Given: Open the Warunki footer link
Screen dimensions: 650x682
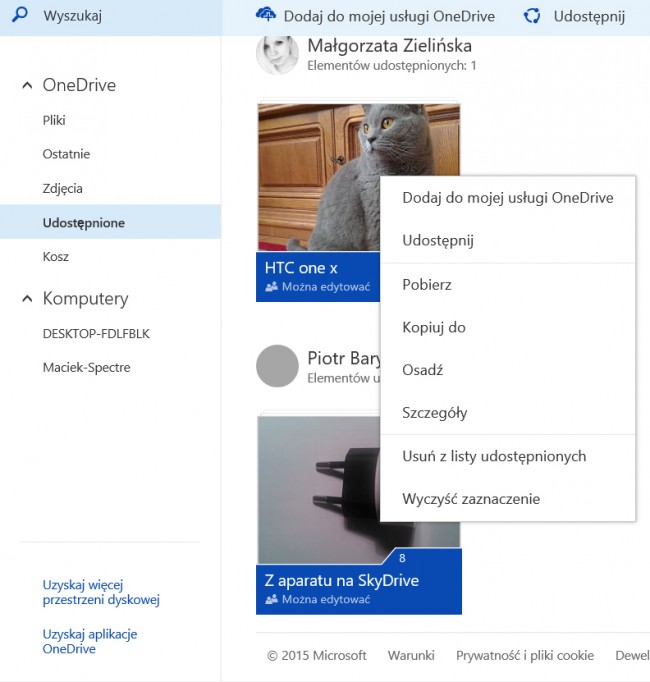Looking at the screenshot, I should pyautogui.click(x=411, y=655).
